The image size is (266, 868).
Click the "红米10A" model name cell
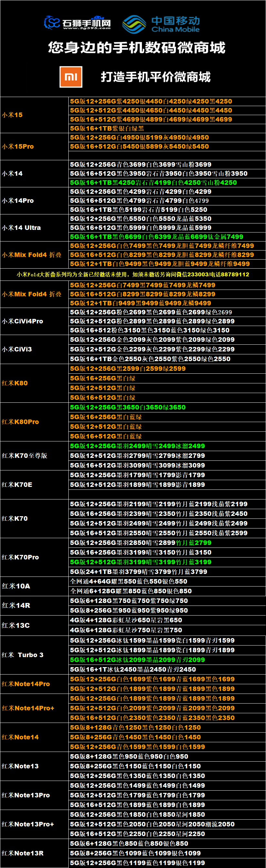[x=34, y=586]
